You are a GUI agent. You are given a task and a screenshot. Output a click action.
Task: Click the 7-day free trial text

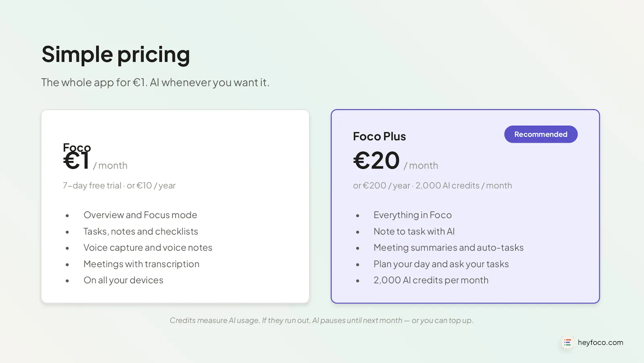pyautogui.click(x=92, y=185)
